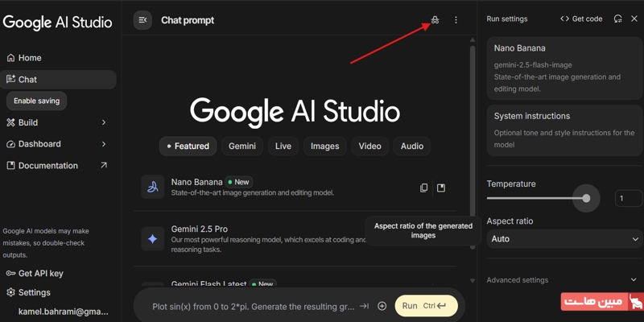The height and width of the screenshot is (322, 644).
Task: Expand the Advanced settings section
Action: 564,280
